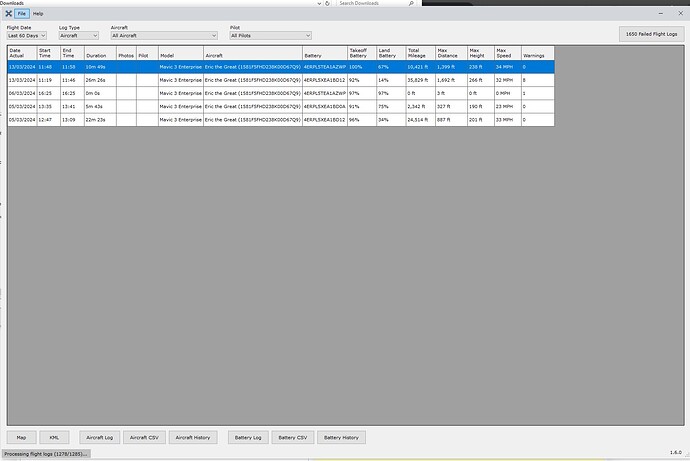Click the Battery CSV button
The height and width of the screenshot is (461, 690).
coord(292,437)
